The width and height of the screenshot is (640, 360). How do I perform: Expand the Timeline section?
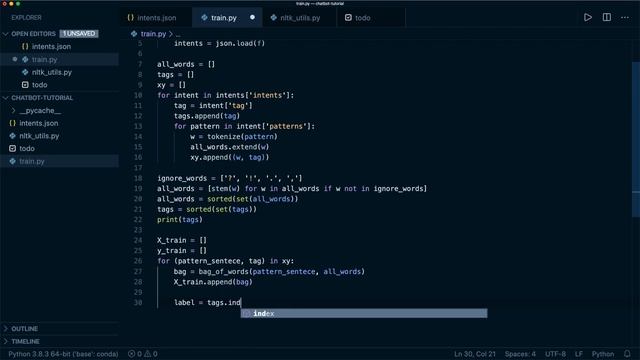pos(25,341)
